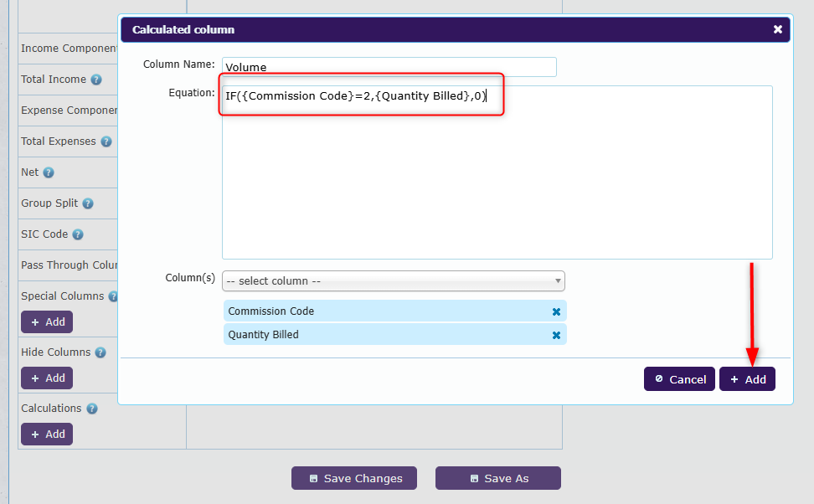The height and width of the screenshot is (504, 814).
Task: Remove Commission Code column with its X
Action: point(556,311)
